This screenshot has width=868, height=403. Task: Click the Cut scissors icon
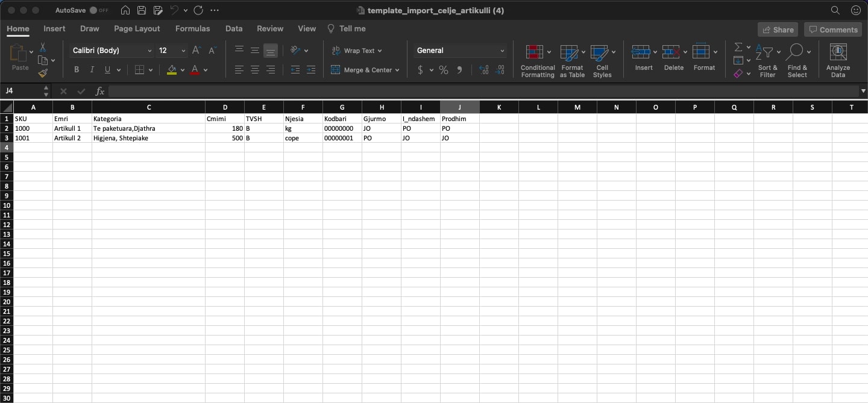(43, 48)
